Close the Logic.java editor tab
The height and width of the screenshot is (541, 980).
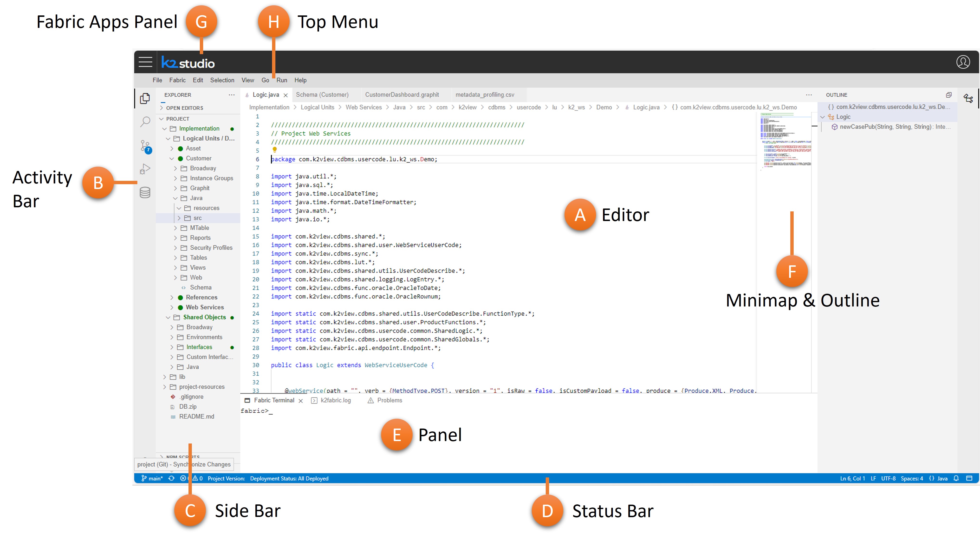pyautogui.click(x=286, y=95)
